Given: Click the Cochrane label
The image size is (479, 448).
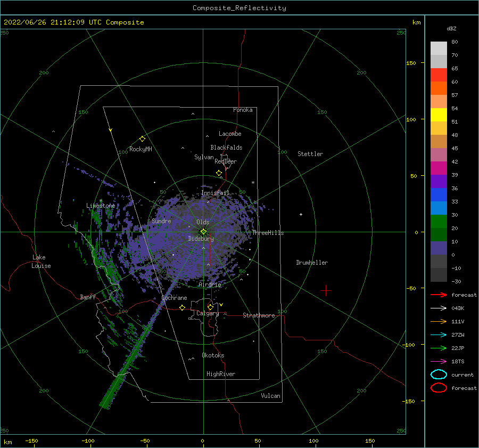Looking at the screenshot, I should (174, 298).
